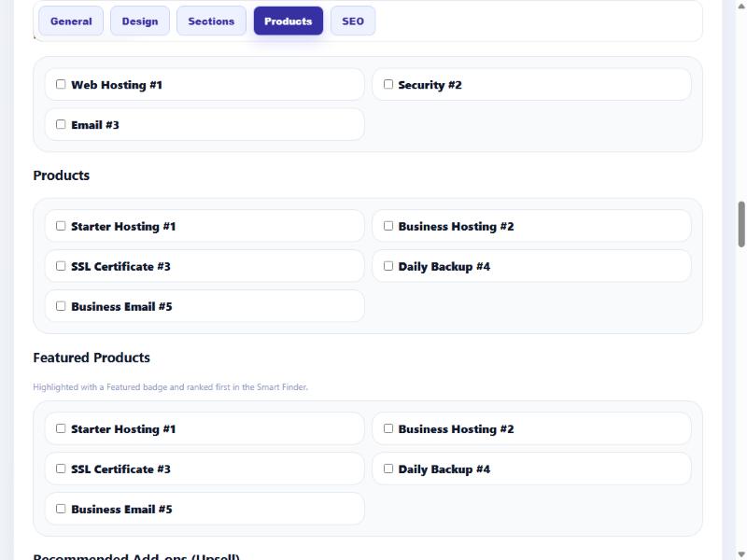
Task: Tick the Email #3 category checkbox
Action: tap(61, 124)
